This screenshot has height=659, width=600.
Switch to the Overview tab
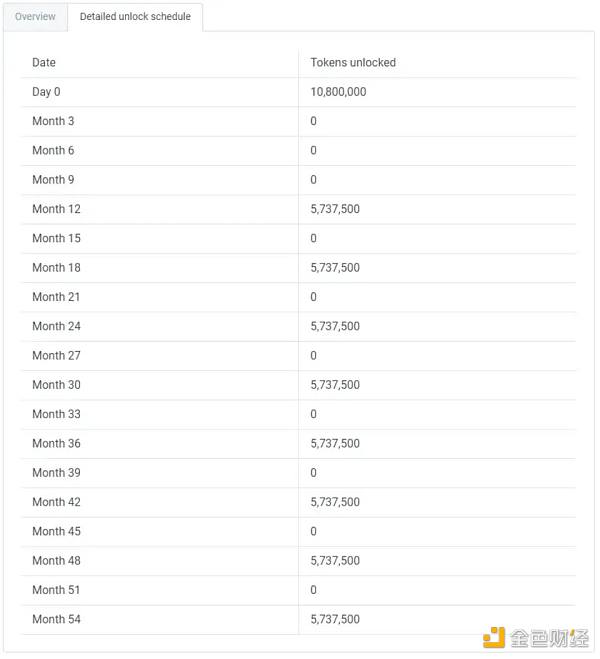35,17
